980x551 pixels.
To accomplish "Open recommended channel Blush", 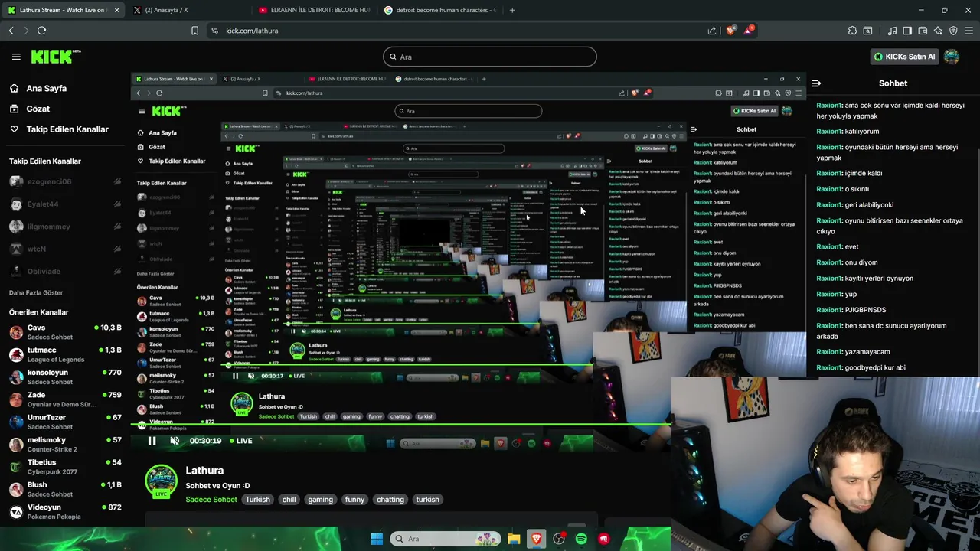I will coord(65,489).
